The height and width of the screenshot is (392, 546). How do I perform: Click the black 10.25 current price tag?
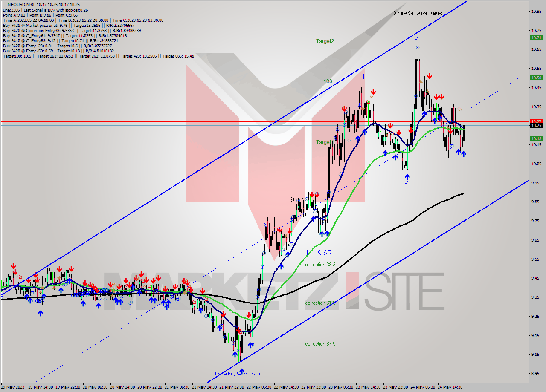[x=536, y=125]
